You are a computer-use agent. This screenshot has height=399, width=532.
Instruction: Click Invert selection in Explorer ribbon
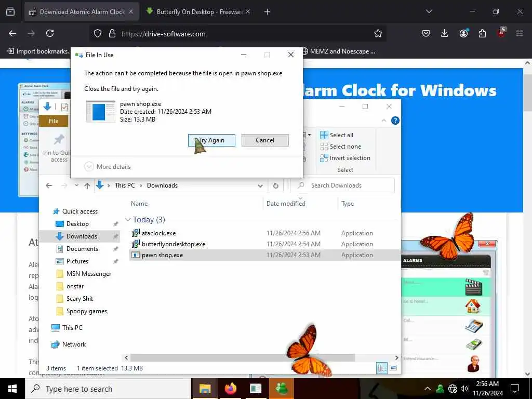345,158
